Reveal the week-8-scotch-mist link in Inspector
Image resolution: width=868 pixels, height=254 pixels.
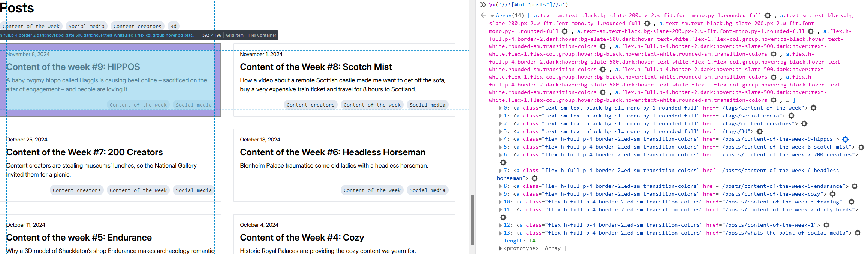tap(861, 147)
